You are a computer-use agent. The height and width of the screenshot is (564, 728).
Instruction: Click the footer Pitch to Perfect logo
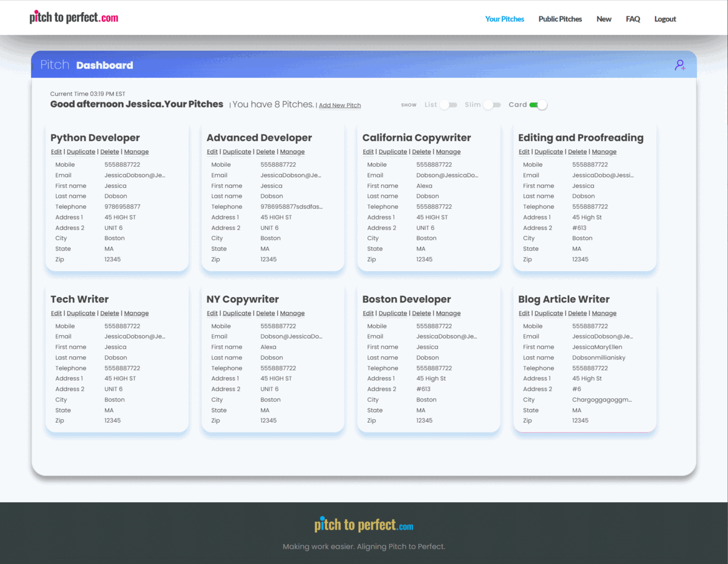pyautogui.click(x=363, y=525)
